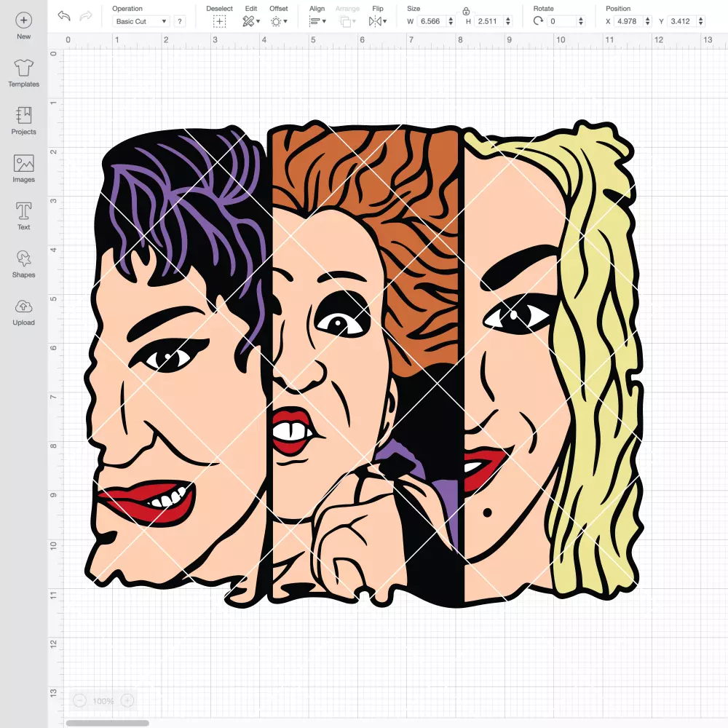
Task: Open the Templates panel
Action: pos(24,74)
